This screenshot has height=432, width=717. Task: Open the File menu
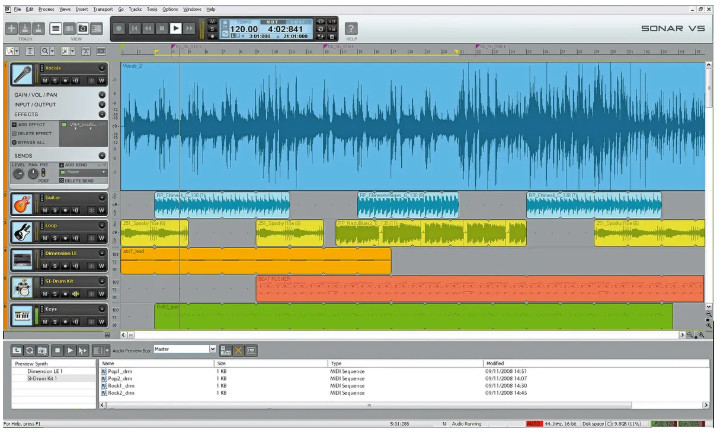[x=17, y=9]
